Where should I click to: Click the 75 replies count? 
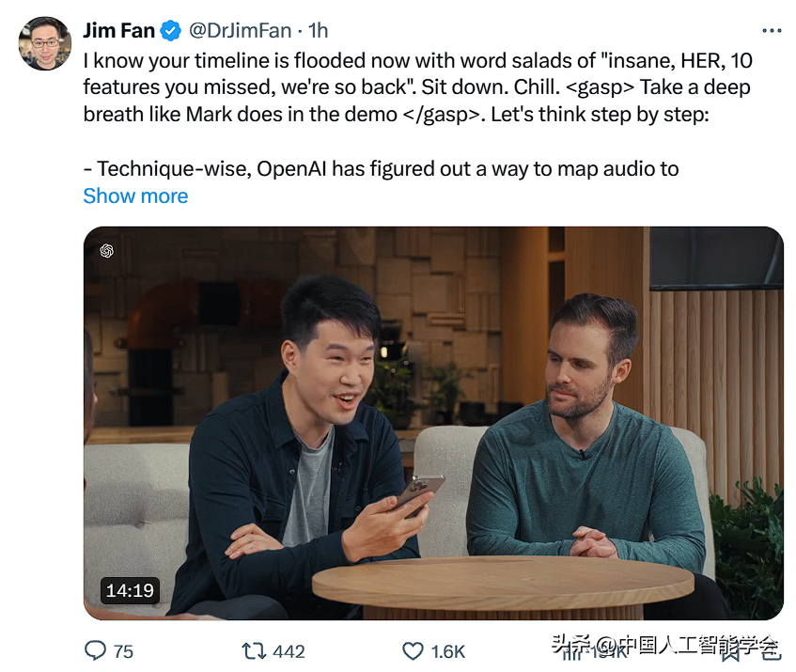[x=123, y=651]
